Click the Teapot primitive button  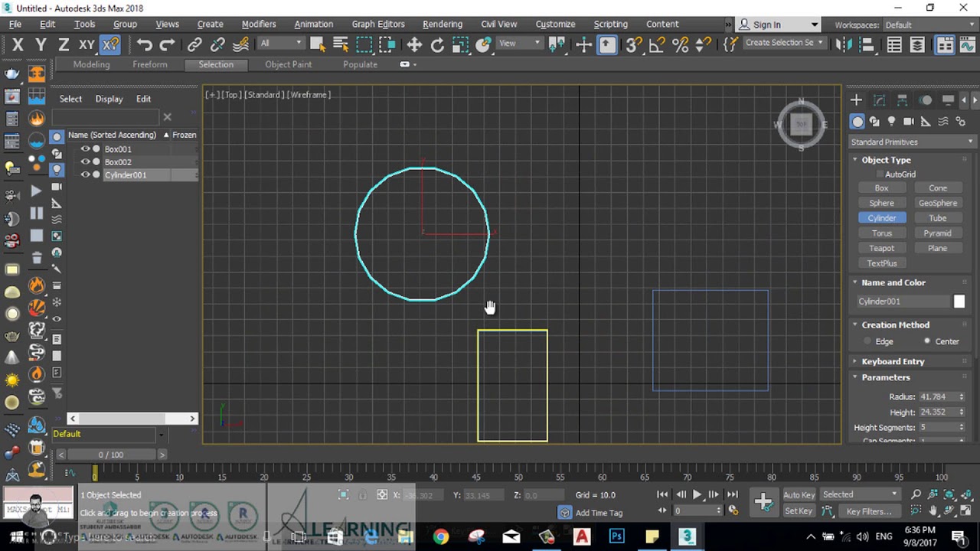[x=882, y=248]
